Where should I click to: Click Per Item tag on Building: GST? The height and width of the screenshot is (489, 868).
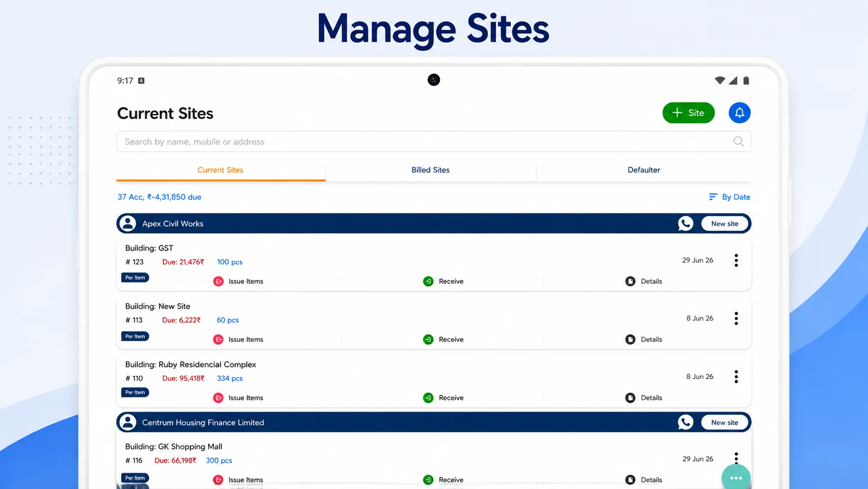[135, 277]
